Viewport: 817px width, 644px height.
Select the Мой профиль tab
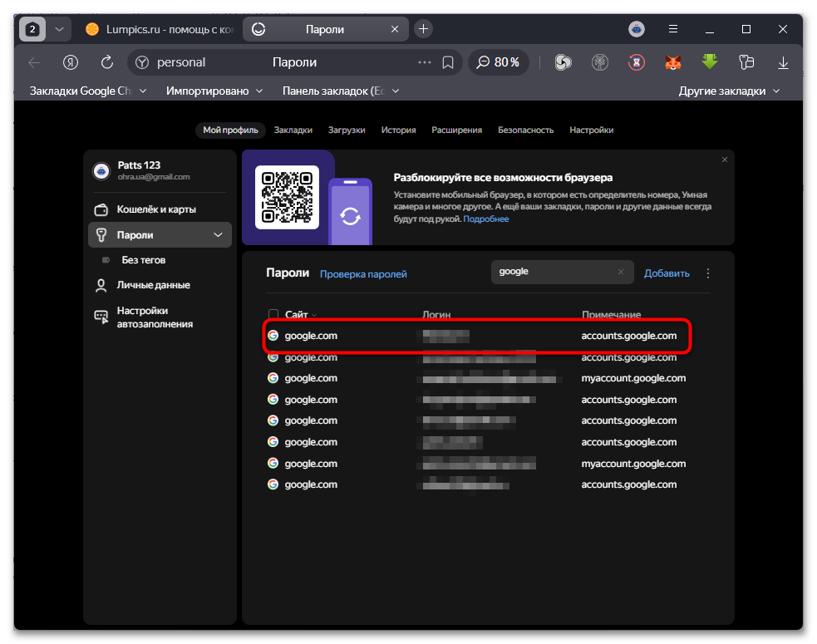[230, 130]
